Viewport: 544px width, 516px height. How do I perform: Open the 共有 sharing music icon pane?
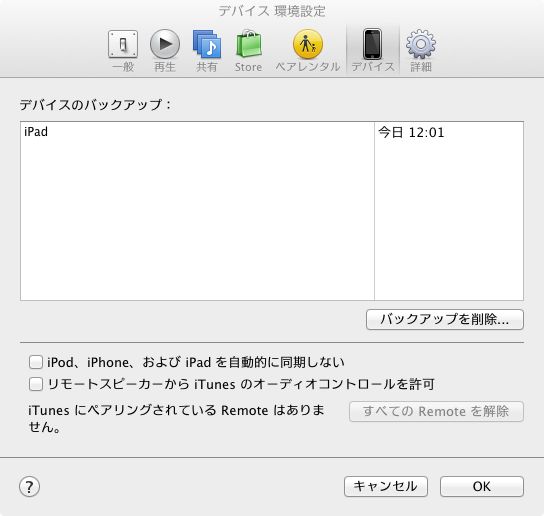[207, 51]
